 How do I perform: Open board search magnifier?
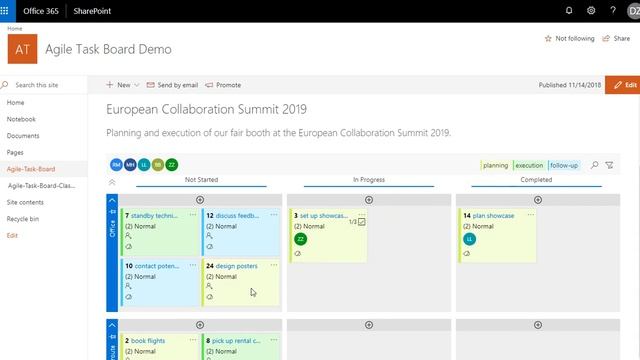coord(595,165)
